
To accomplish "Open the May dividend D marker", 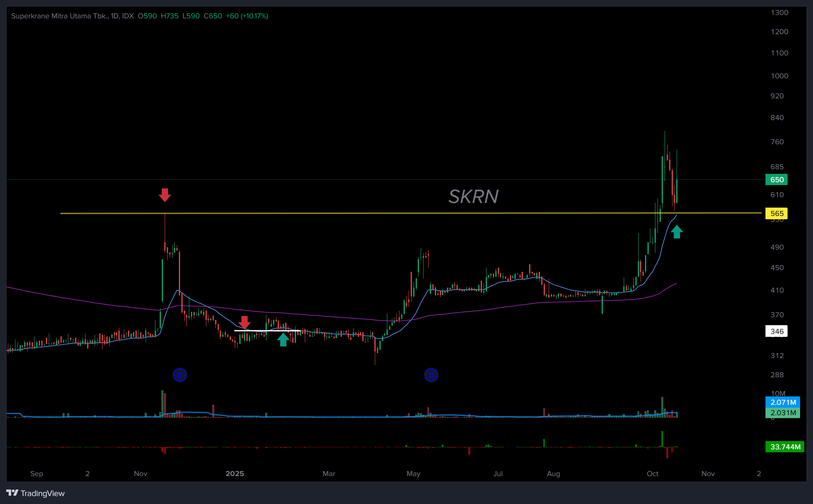I will [431, 375].
